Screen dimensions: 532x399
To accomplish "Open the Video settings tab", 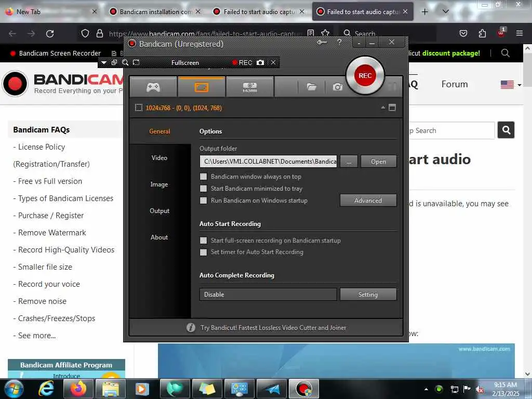I will point(159,158).
